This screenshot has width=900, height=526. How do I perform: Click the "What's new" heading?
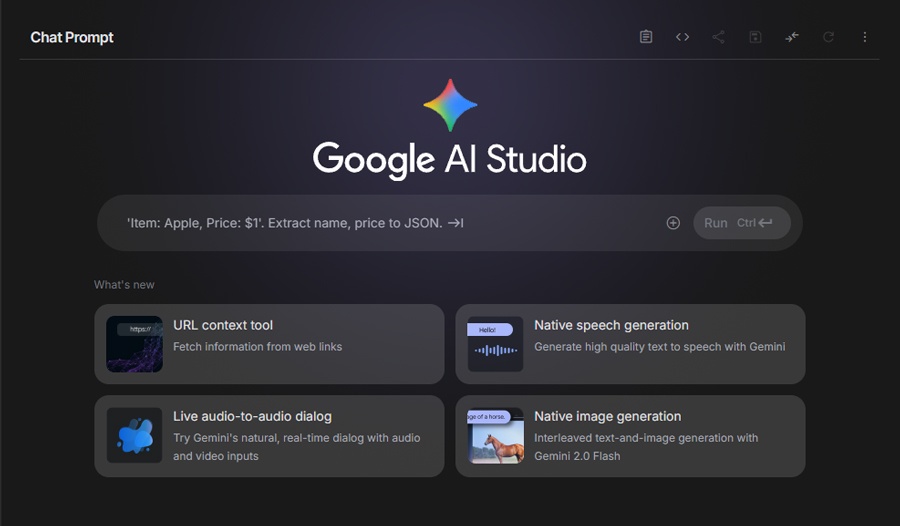[124, 285]
